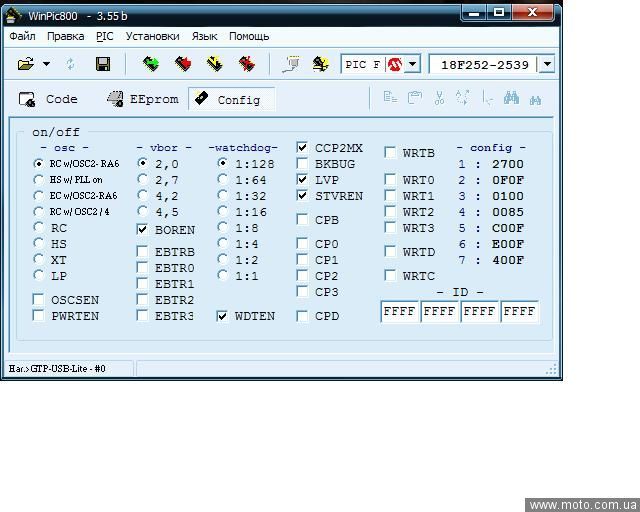Click the copy icon in edit toolbar
The width and height of the screenshot is (640, 512).
[x=390, y=98]
